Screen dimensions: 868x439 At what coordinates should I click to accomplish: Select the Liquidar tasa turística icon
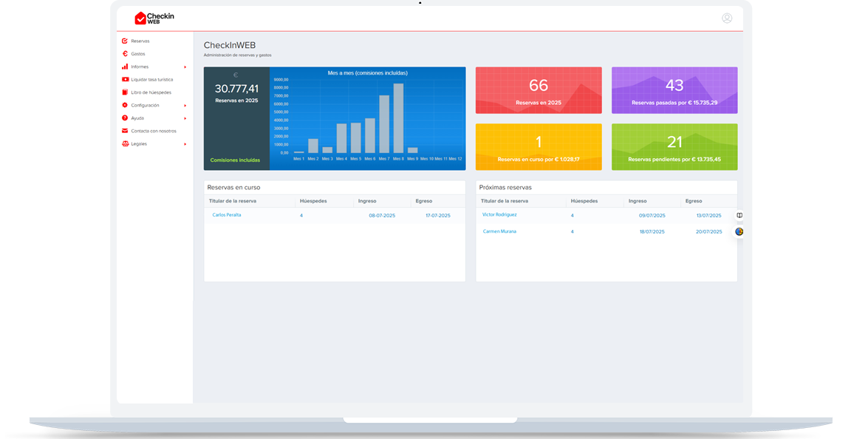click(x=125, y=79)
